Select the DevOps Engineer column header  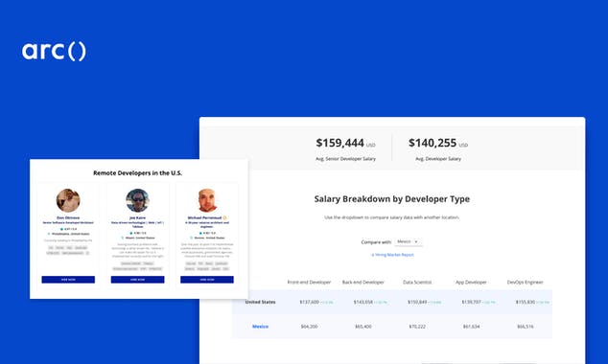click(526, 283)
